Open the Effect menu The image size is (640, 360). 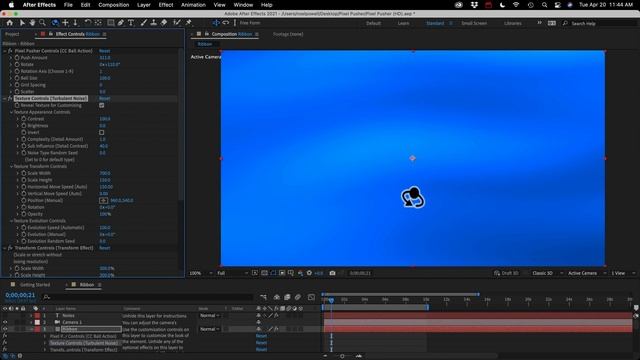click(x=166, y=5)
